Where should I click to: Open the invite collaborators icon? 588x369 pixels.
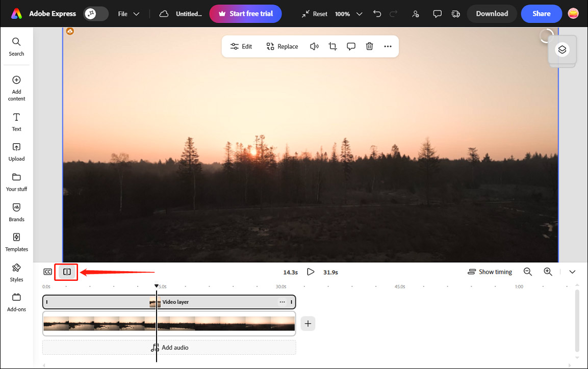(x=416, y=14)
